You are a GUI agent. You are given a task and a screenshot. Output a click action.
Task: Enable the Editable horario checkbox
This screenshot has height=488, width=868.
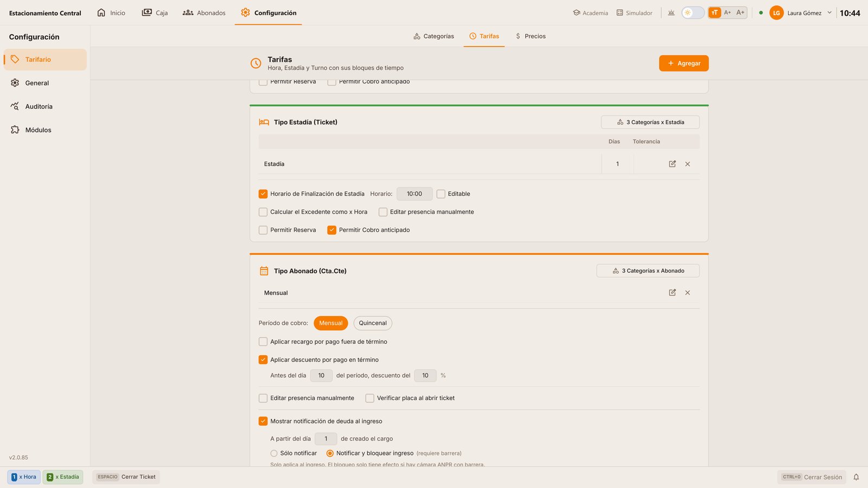click(x=441, y=194)
